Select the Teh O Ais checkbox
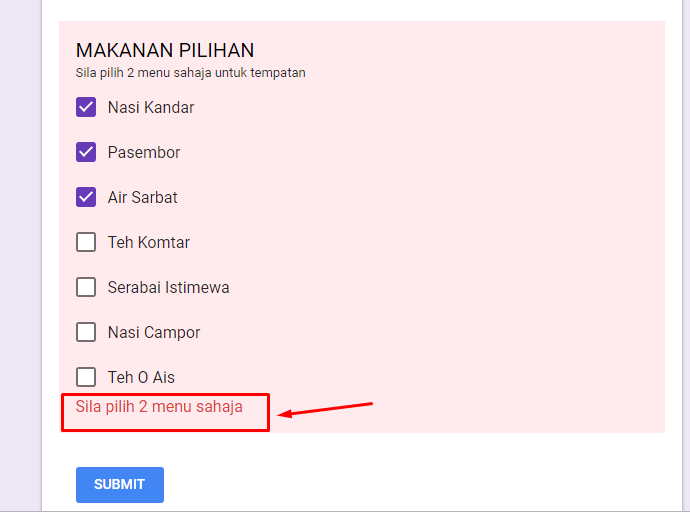This screenshot has width=690, height=517. [86, 377]
